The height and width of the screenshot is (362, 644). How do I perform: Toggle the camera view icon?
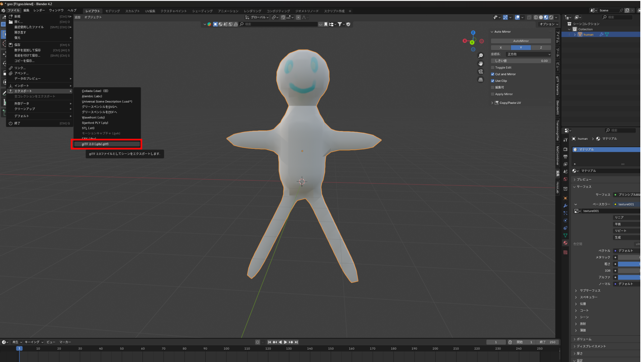pyautogui.click(x=481, y=71)
